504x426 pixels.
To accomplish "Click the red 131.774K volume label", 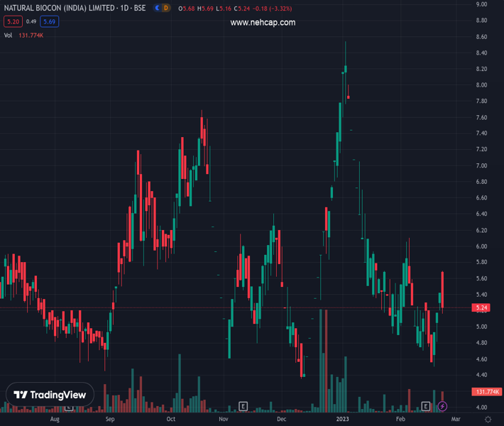I will point(486,392).
